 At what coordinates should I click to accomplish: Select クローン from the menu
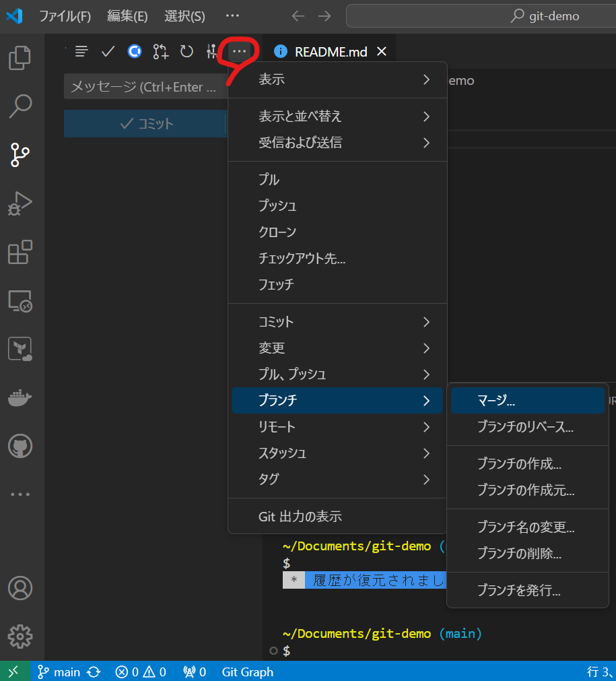click(337, 232)
